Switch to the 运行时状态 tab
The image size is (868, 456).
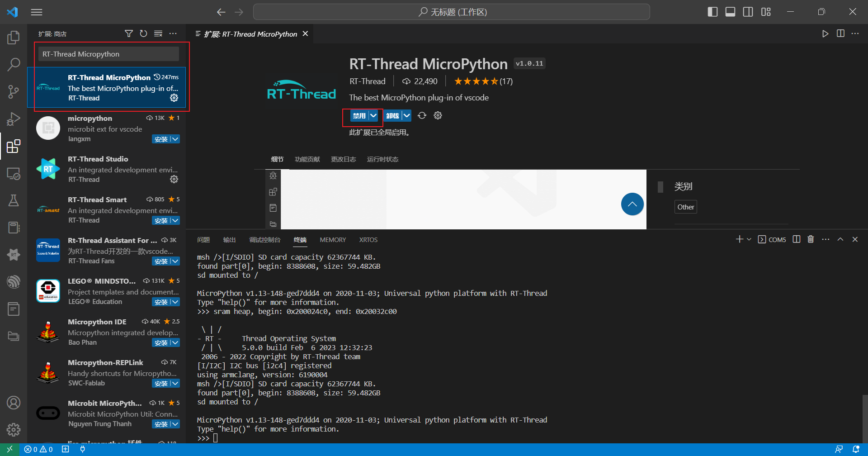click(382, 159)
